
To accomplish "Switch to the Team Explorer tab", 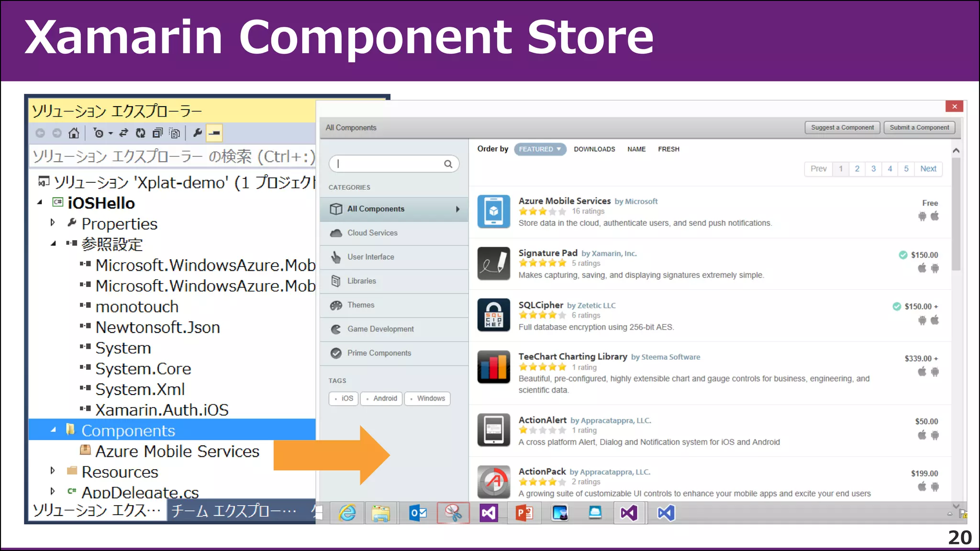I will 234,511.
